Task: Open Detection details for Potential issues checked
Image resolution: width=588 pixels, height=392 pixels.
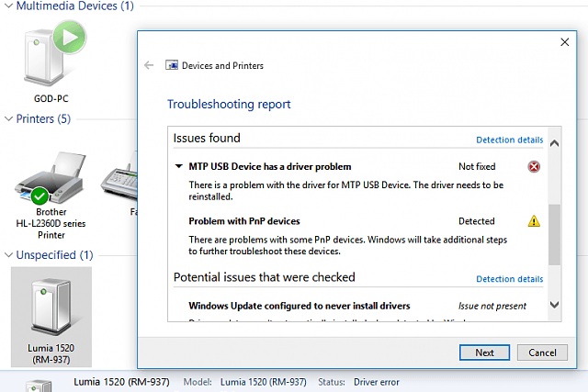Action: pos(509,279)
